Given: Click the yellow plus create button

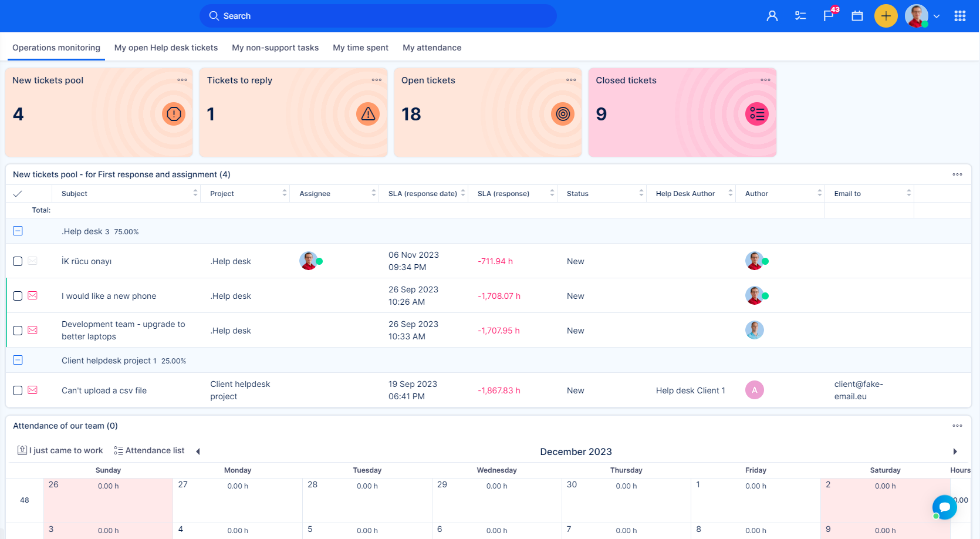Looking at the screenshot, I should 886,16.
